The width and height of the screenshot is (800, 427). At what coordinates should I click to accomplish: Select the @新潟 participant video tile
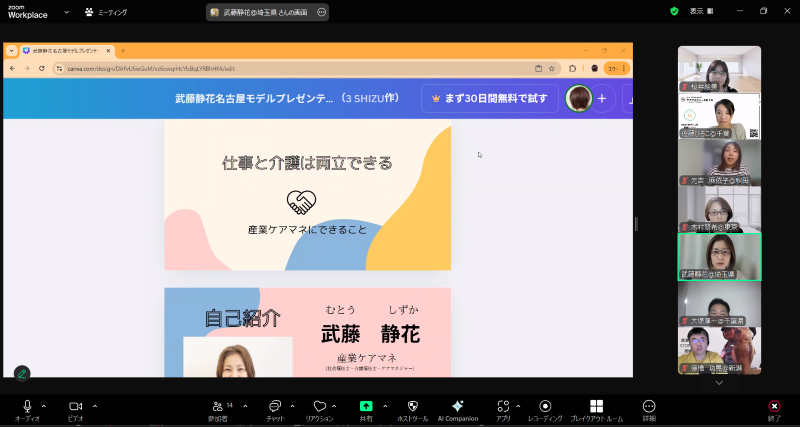coord(719,350)
